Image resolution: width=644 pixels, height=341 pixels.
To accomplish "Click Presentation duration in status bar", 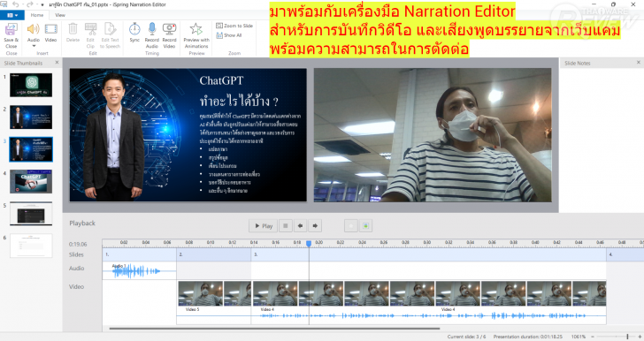I will [x=528, y=337].
